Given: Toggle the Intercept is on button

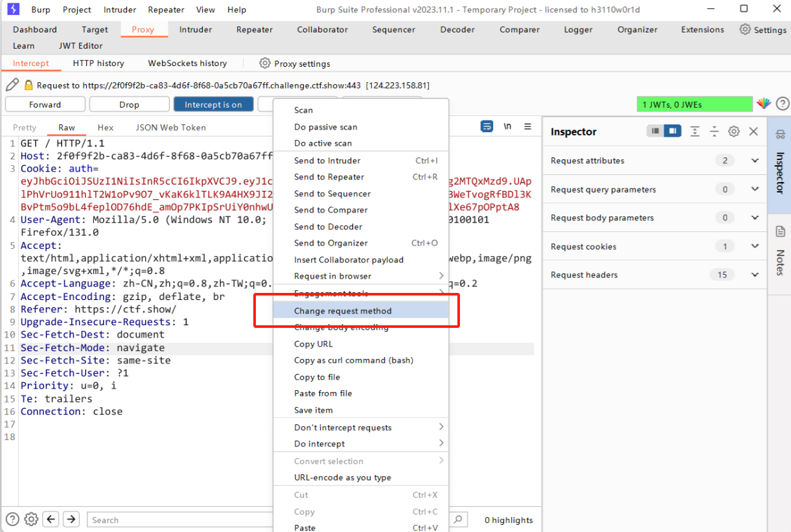Looking at the screenshot, I should 213,104.
